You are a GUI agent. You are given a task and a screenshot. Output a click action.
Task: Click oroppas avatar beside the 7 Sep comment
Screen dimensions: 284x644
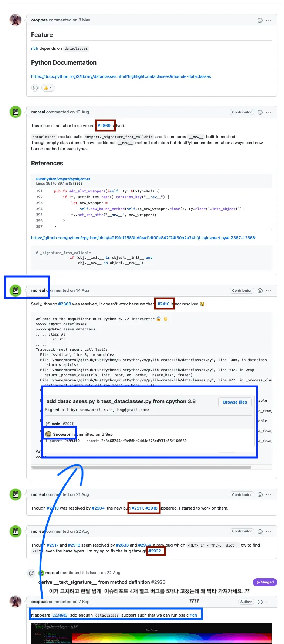coord(16,602)
